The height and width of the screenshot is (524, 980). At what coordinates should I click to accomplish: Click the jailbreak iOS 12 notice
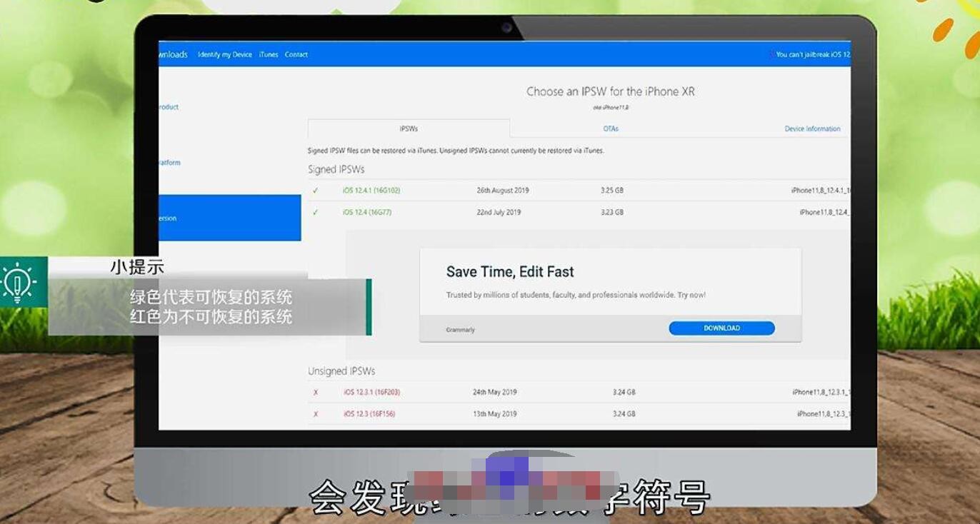(x=813, y=54)
